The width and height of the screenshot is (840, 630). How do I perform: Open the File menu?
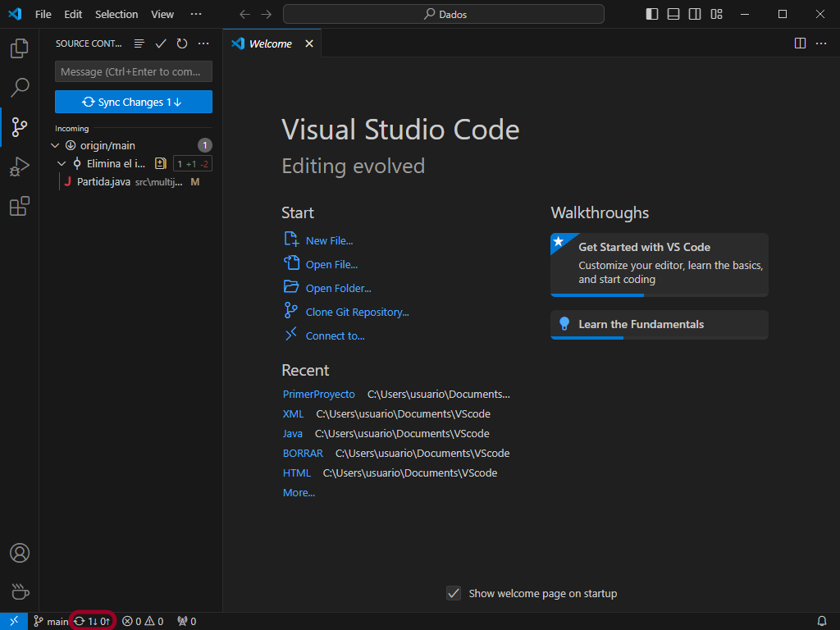click(43, 15)
